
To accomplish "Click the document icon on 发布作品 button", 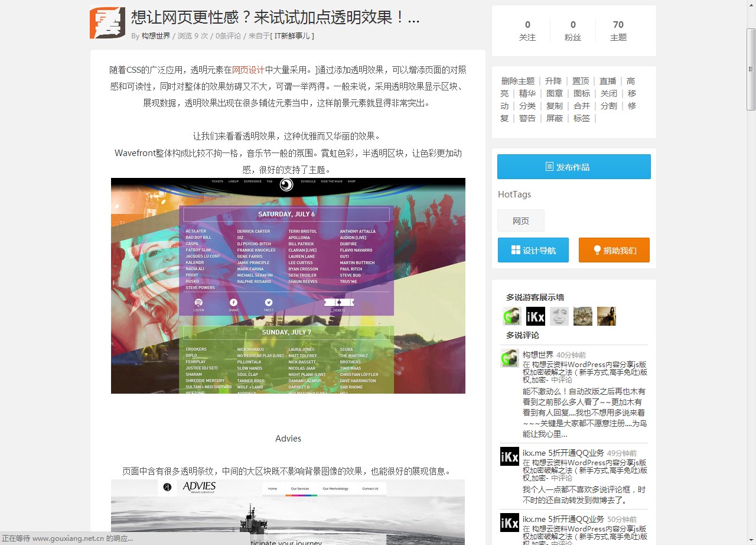I will point(550,166).
